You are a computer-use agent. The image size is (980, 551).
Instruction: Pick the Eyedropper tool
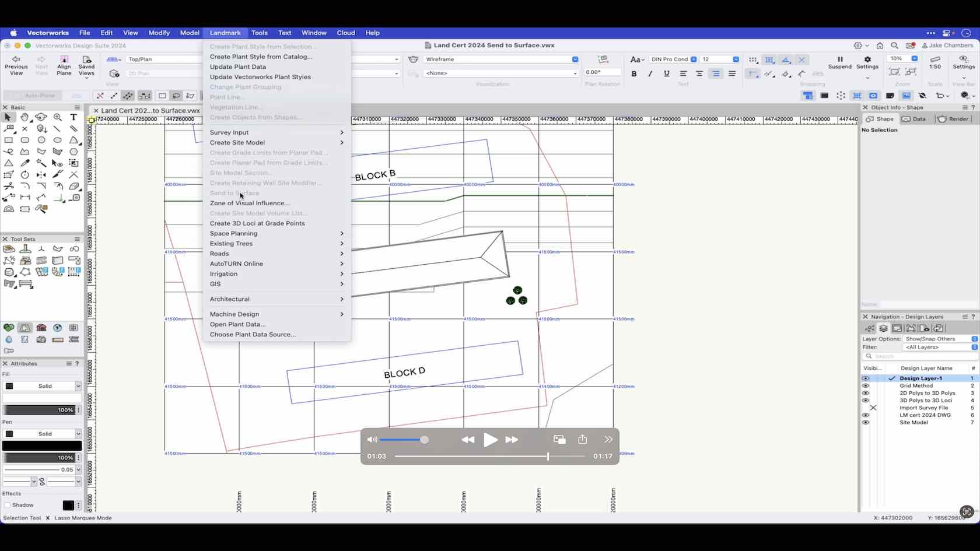25,163
